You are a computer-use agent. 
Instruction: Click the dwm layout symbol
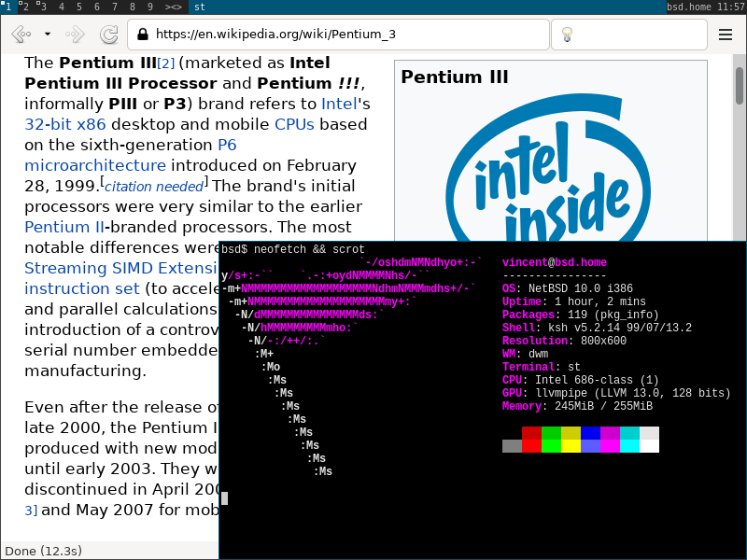174,7
